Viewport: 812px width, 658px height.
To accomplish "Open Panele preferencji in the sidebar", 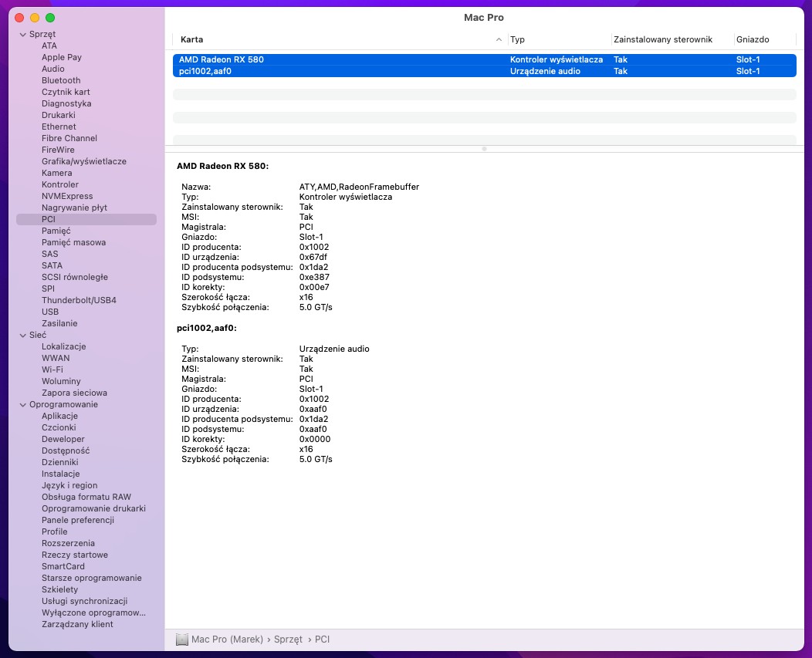I will click(78, 520).
